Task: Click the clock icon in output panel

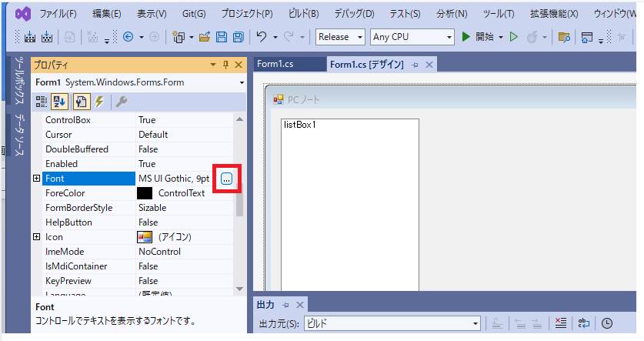Action: coord(607,323)
